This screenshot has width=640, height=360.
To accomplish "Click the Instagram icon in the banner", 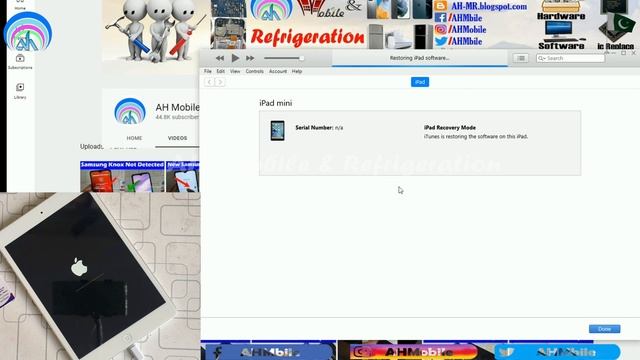I will coord(440,29).
